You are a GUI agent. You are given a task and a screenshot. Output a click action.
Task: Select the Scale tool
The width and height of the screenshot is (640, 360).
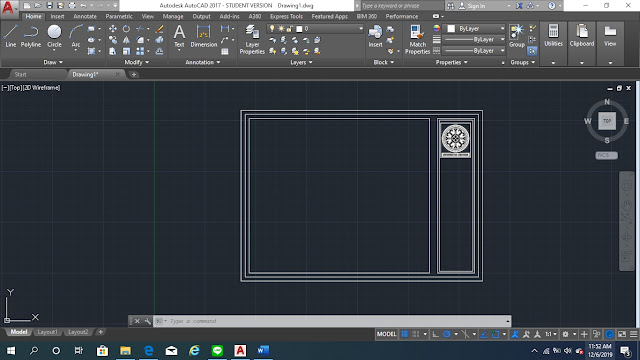click(126, 51)
